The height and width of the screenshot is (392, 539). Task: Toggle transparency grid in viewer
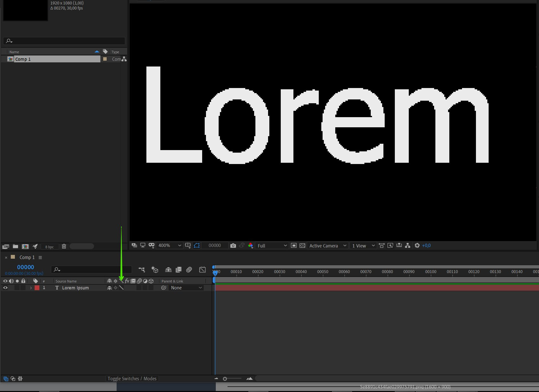[x=302, y=245]
